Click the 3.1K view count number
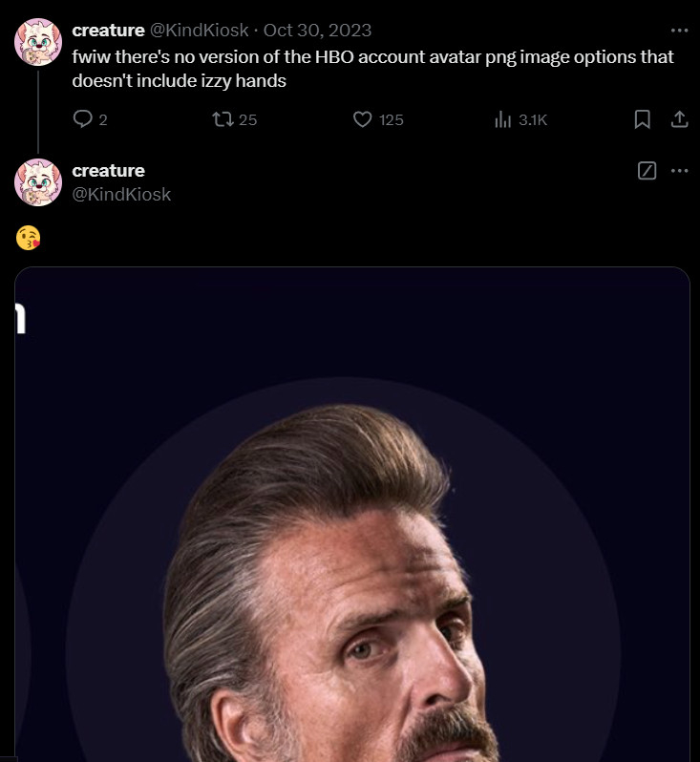Viewport: 700px width, 762px height. pyautogui.click(x=533, y=119)
